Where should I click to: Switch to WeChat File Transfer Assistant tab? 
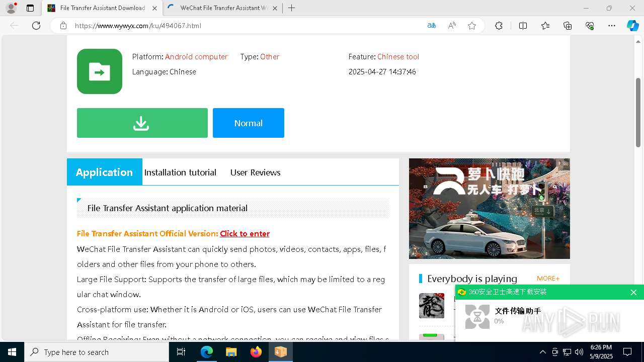point(223,8)
